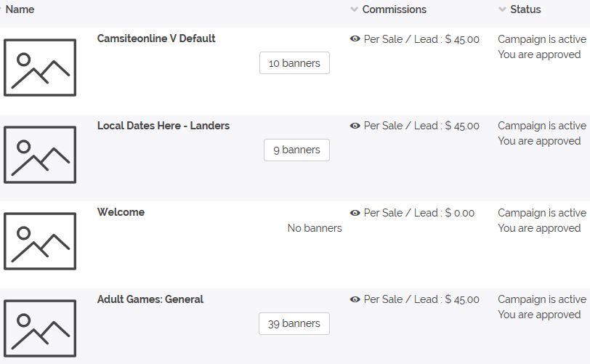Open the Adult Games: General campaign
Screen dimensions: 590x364
(x=150, y=299)
